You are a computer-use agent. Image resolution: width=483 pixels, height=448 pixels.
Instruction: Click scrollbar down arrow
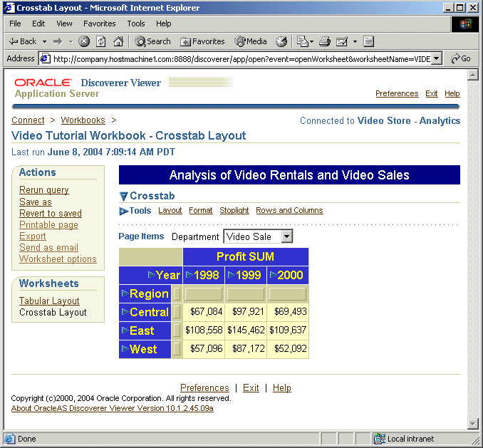click(x=473, y=423)
